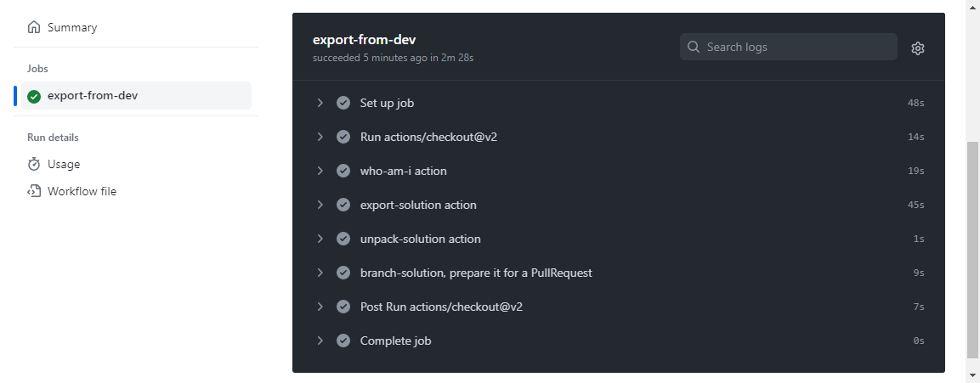Click the file code icon beside Workflow file
Viewport: 980px width, 383px height.
pyautogui.click(x=34, y=191)
